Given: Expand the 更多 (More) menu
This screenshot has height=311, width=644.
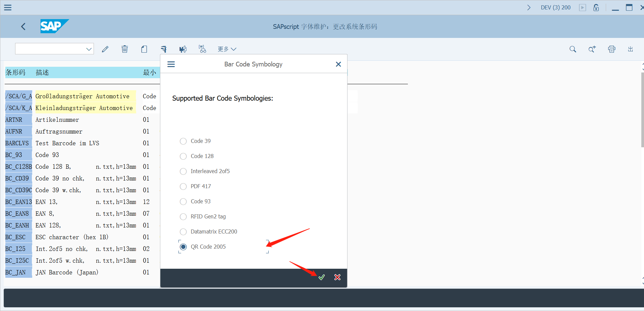Looking at the screenshot, I should pos(227,49).
